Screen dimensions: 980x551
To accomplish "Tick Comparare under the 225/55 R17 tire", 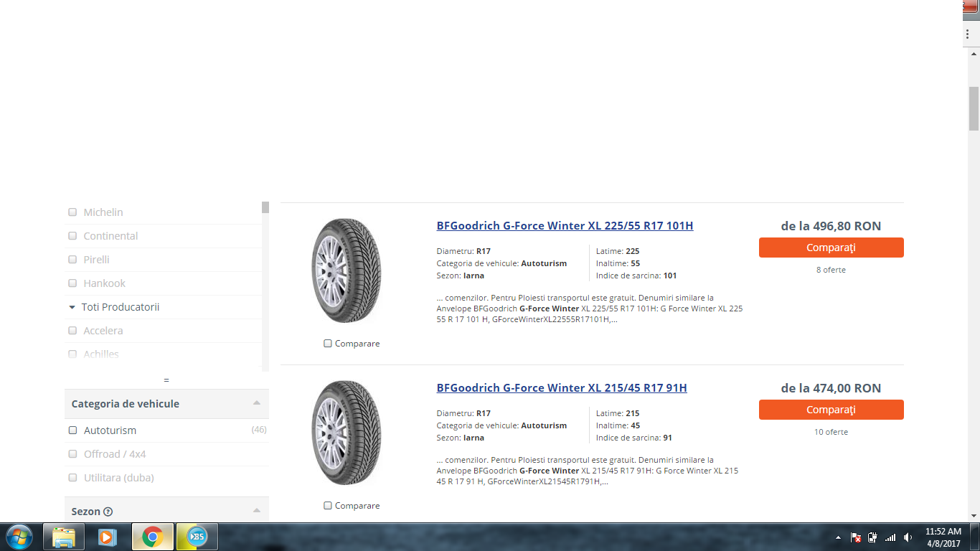I will pyautogui.click(x=328, y=344).
